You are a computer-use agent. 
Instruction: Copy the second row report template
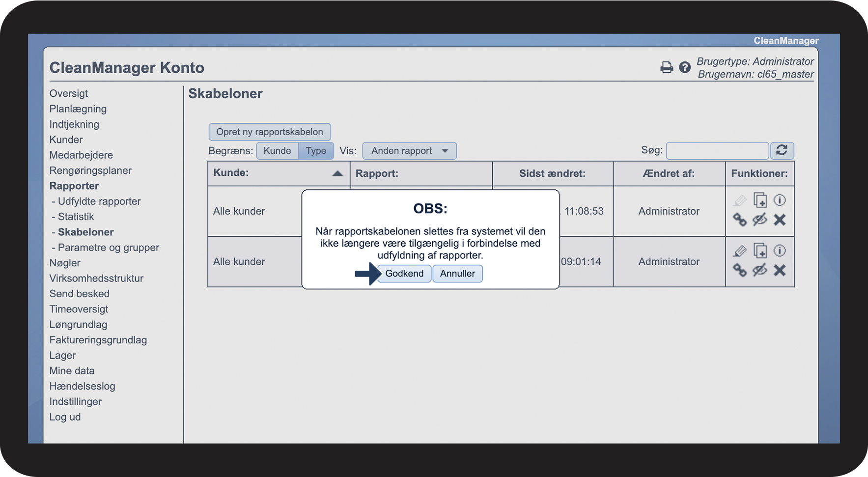(x=760, y=251)
